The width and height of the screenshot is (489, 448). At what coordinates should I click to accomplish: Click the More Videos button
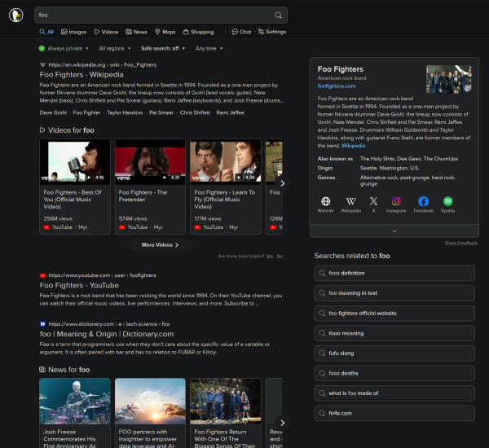tap(161, 245)
